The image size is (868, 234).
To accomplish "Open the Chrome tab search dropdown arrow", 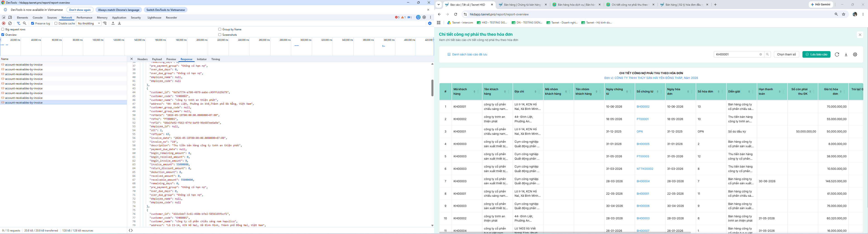I will (439, 5).
